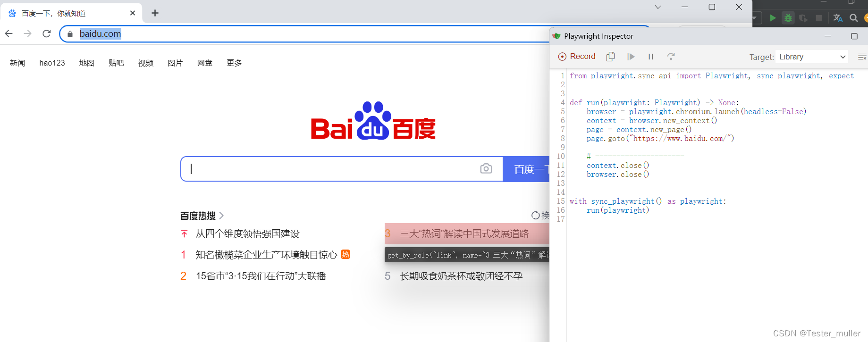Click the lock site-info icon in address bar
The height and width of the screenshot is (342, 868).
point(70,34)
